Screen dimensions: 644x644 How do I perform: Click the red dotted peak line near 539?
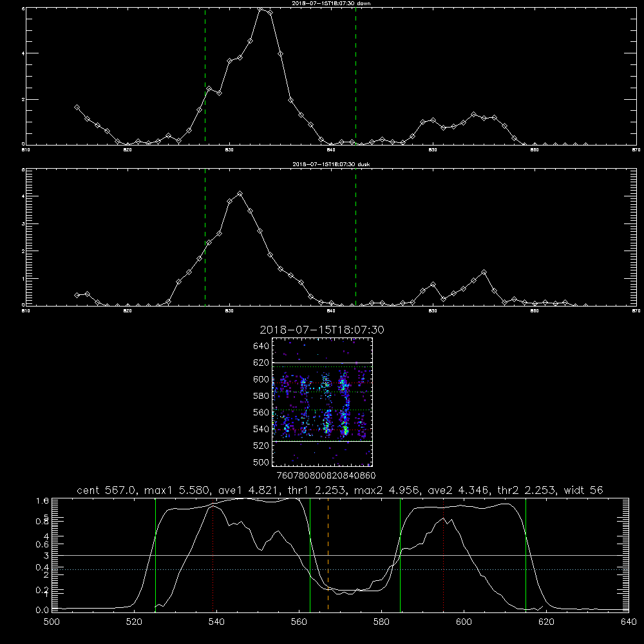[x=213, y=556]
